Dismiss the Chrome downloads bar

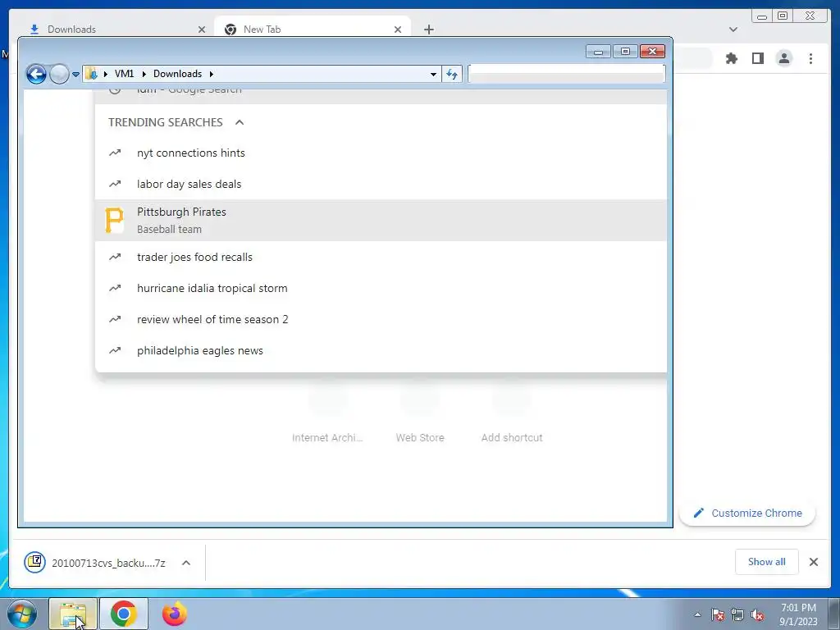point(813,562)
